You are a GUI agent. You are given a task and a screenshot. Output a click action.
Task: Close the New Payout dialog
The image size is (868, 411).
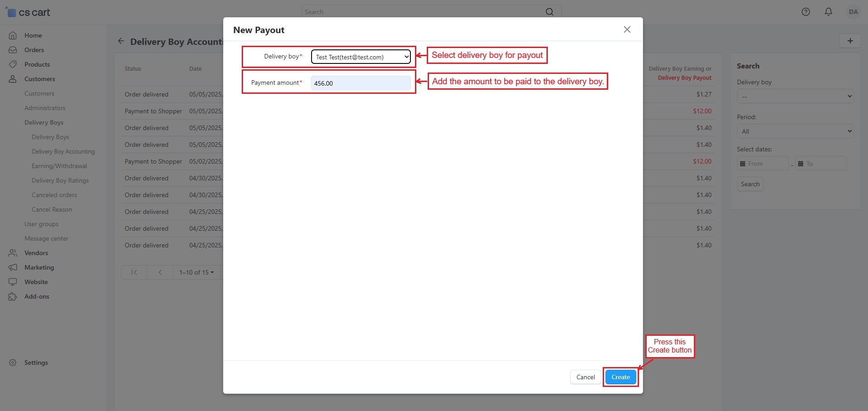627,29
